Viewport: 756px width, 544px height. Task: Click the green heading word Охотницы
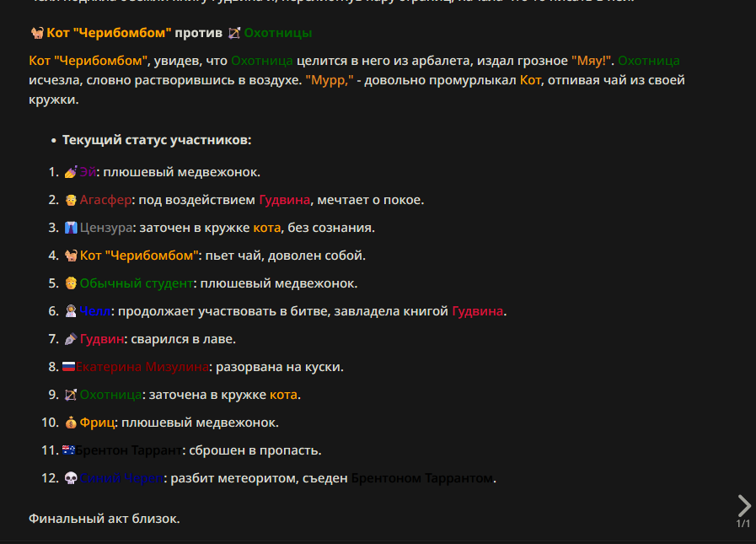[278, 33]
